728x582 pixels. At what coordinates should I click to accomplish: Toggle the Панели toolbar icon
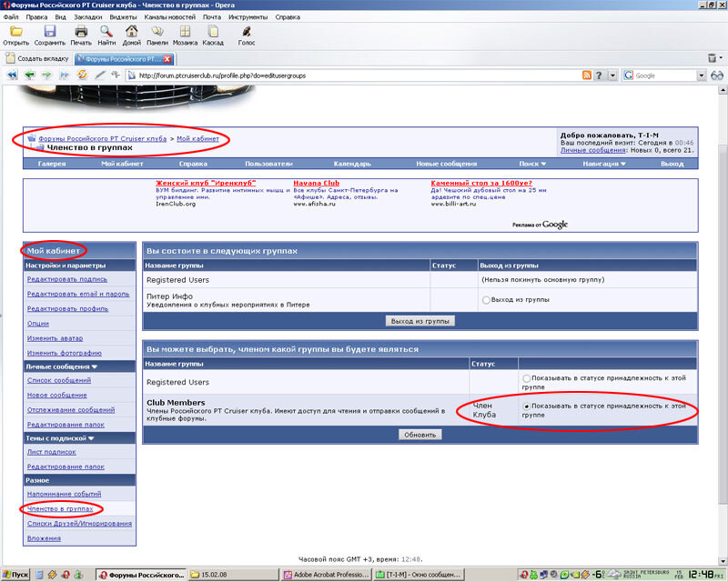[x=157, y=32]
